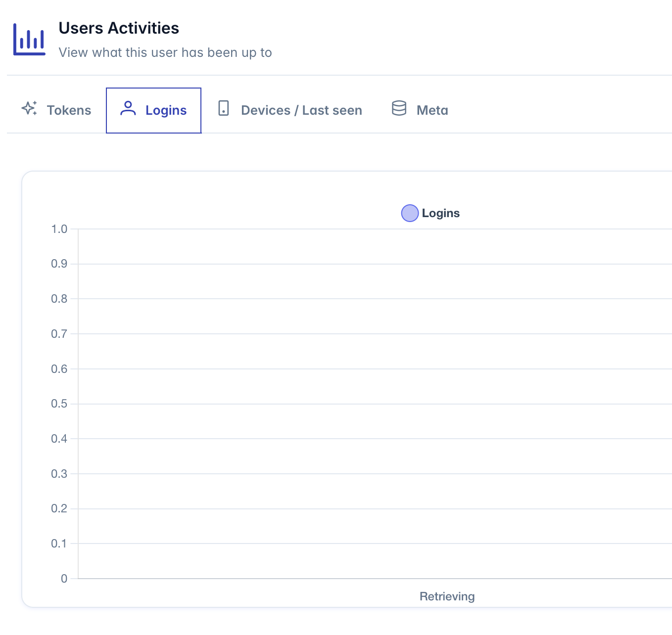Toggle the Logins legend circle swatch
672x635 pixels.
[410, 213]
